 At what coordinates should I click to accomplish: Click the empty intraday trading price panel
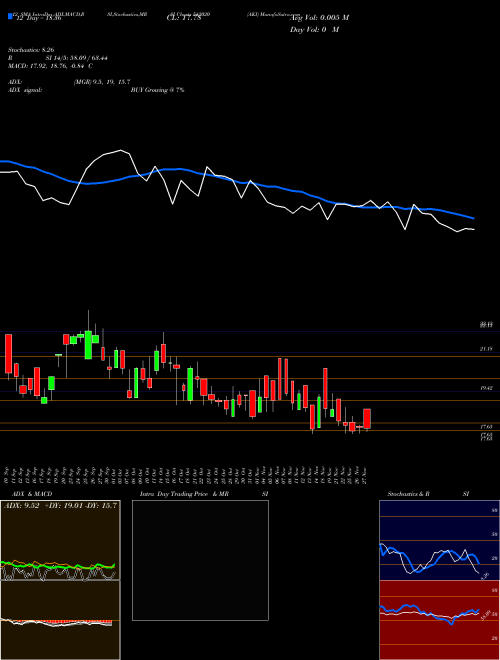[200, 560]
